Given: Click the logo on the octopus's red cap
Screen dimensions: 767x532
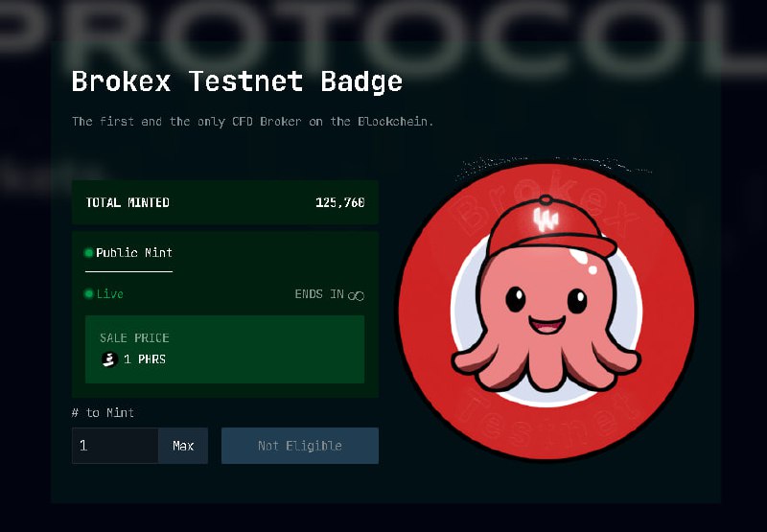Looking at the screenshot, I should click(x=546, y=220).
